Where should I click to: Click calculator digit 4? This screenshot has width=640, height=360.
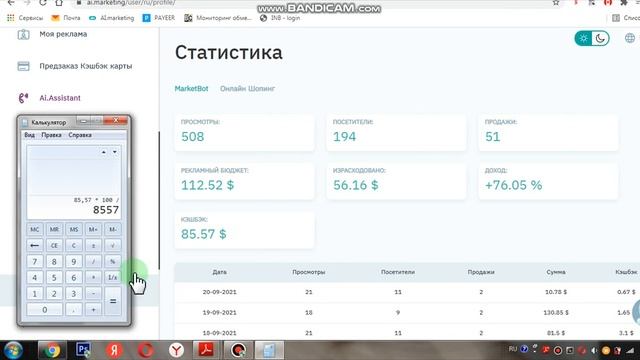(35, 278)
